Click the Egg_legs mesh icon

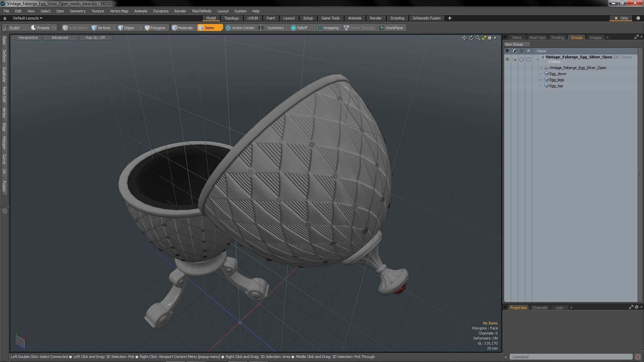pyautogui.click(x=546, y=80)
